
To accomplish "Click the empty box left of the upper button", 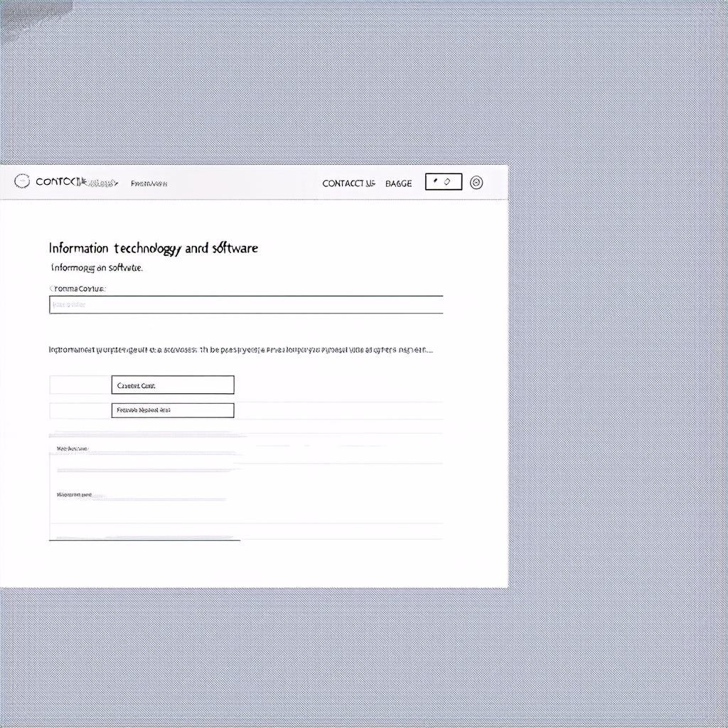I will (80, 385).
